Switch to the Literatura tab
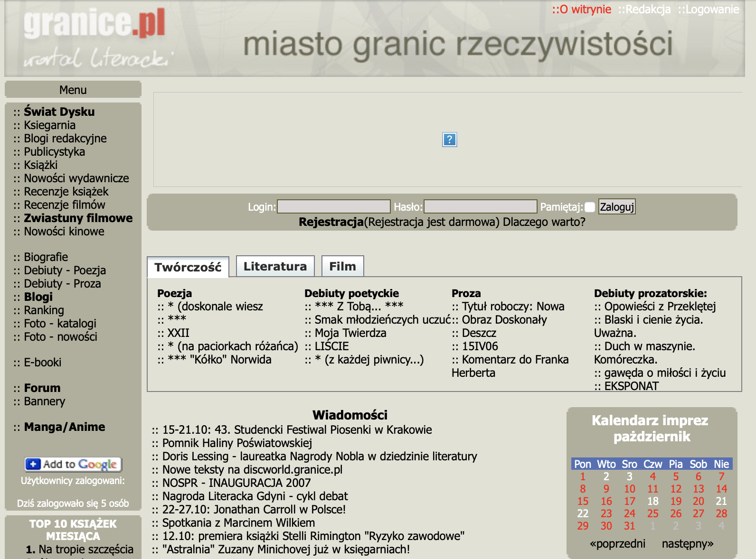 [275, 266]
